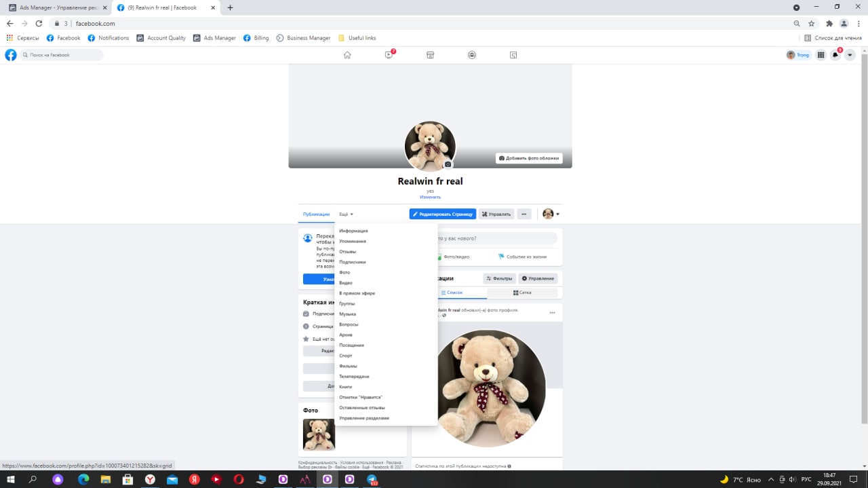Click the teddy bear profile picture
The height and width of the screenshot is (488, 868).
pos(430,146)
